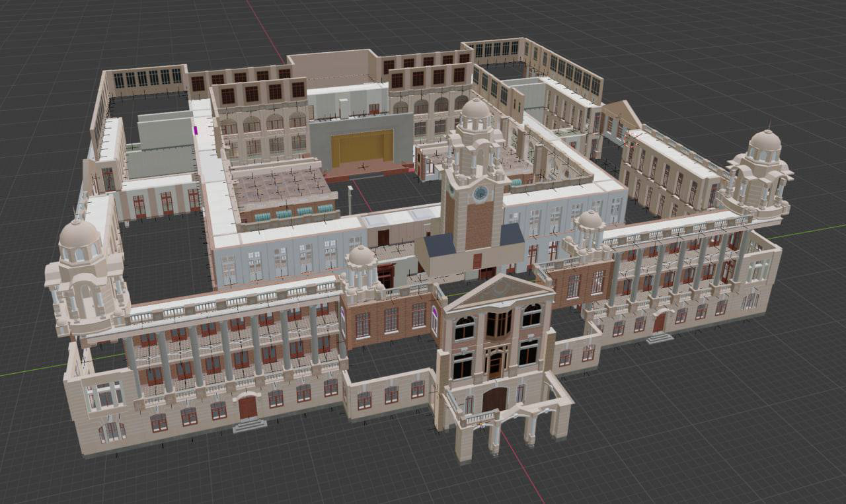Click the yellow stage curtain in the courtyard
Viewport: 846px width, 504px height.
362,147
